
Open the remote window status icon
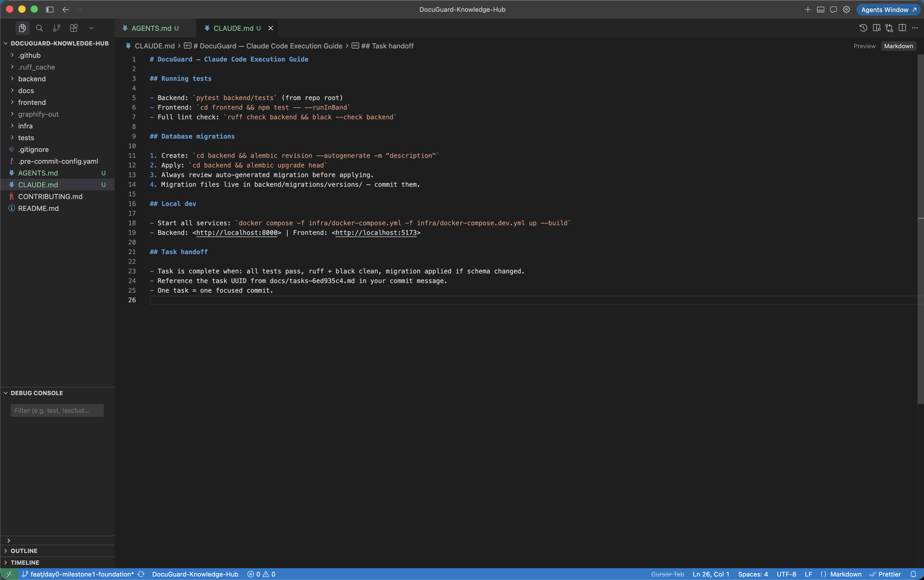click(9, 574)
